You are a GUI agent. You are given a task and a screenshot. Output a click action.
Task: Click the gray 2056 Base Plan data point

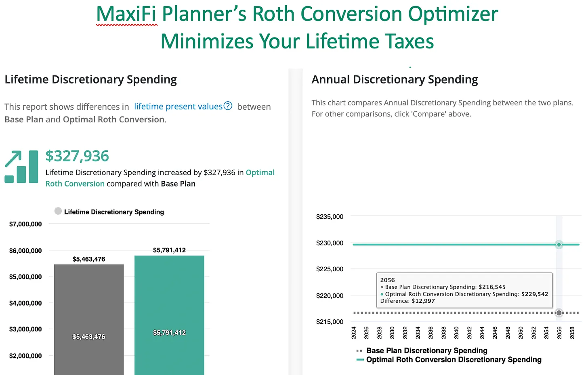click(559, 313)
